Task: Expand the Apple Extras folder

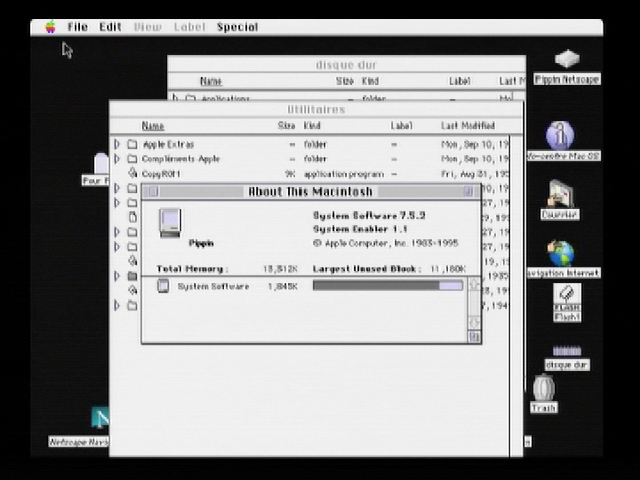Action: (117, 144)
